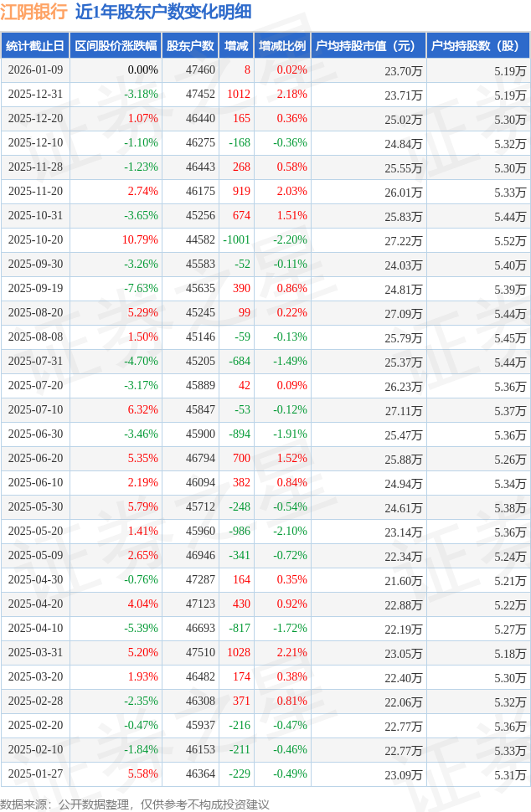Screen dimensions: 531x812
Task: Select the 2025-06-30 date row
Action: pyautogui.click(x=34, y=434)
